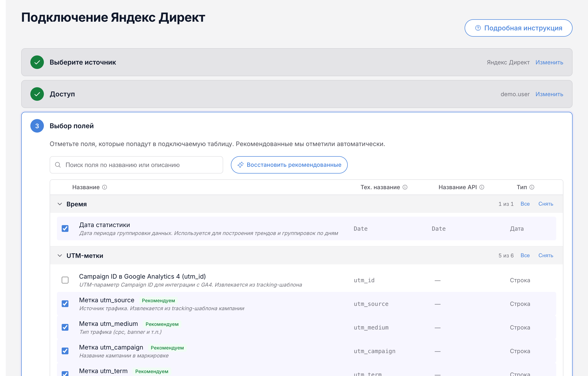Click the Время group title

tap(77, 204)
